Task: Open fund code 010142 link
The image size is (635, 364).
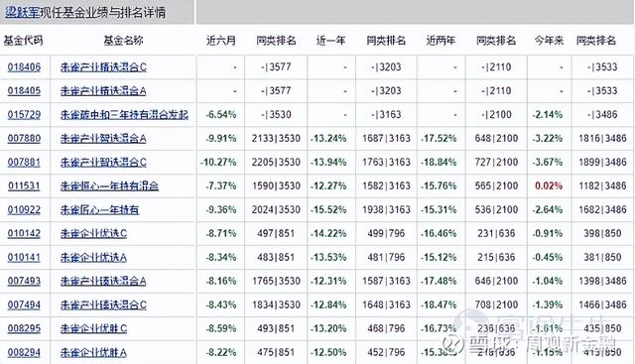Action: [24, 234]
